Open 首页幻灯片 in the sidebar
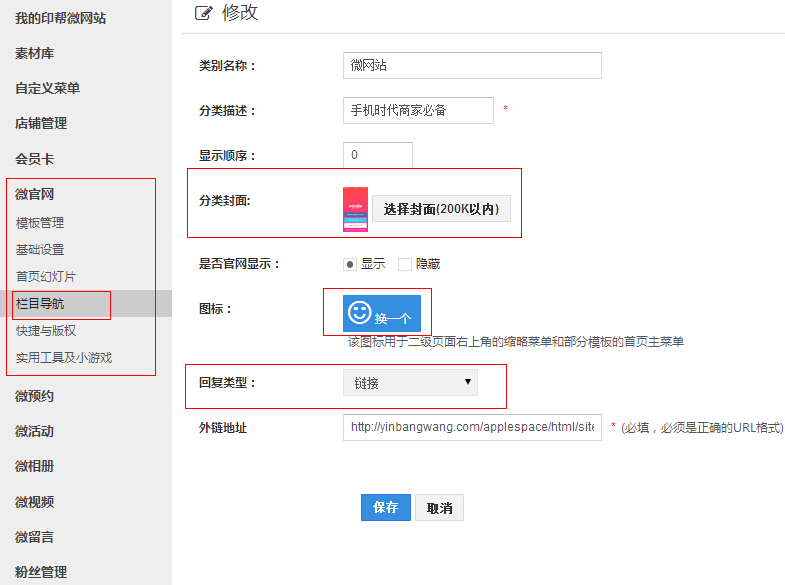 46,276
